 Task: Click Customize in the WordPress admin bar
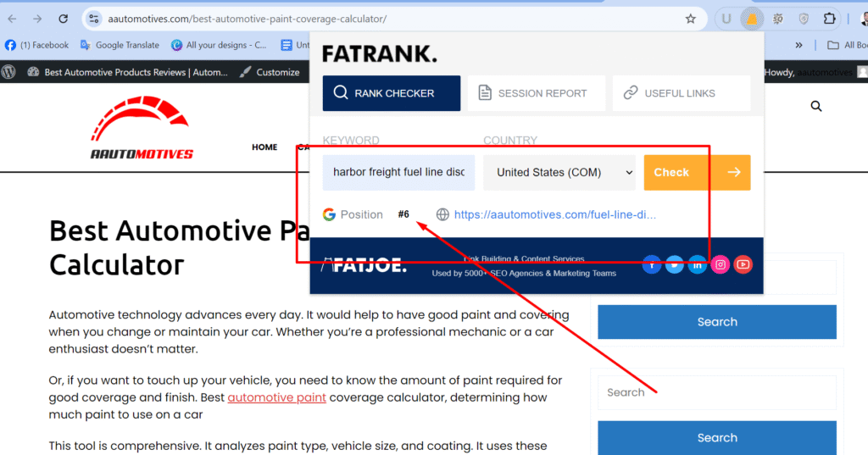[x=270, y=72]
